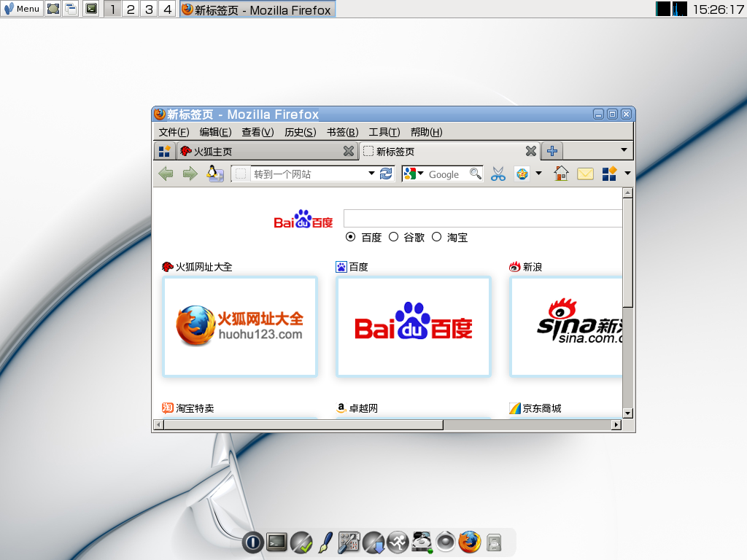The image size is (747, 560).
Task: Go forward with the green right arrow
Action: [x=190, y=174]
